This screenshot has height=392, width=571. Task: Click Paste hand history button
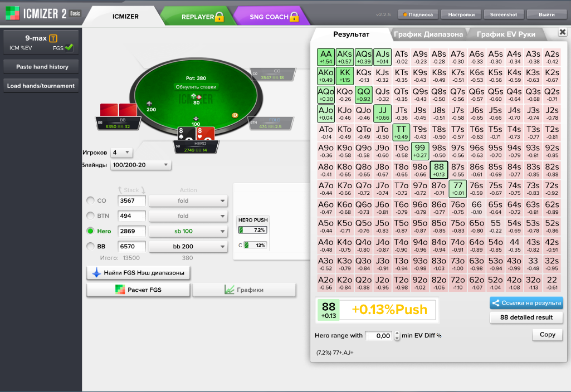(x=41, y=67)
